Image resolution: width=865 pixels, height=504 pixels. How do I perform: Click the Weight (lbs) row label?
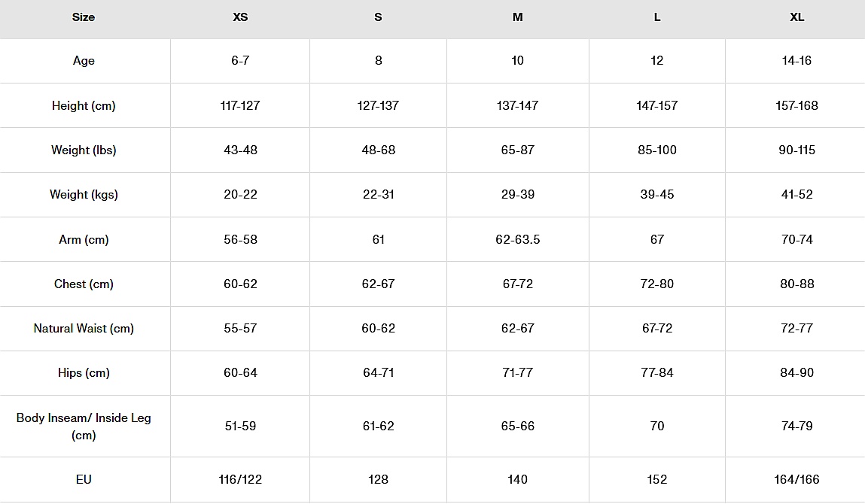tap(84, 150)
